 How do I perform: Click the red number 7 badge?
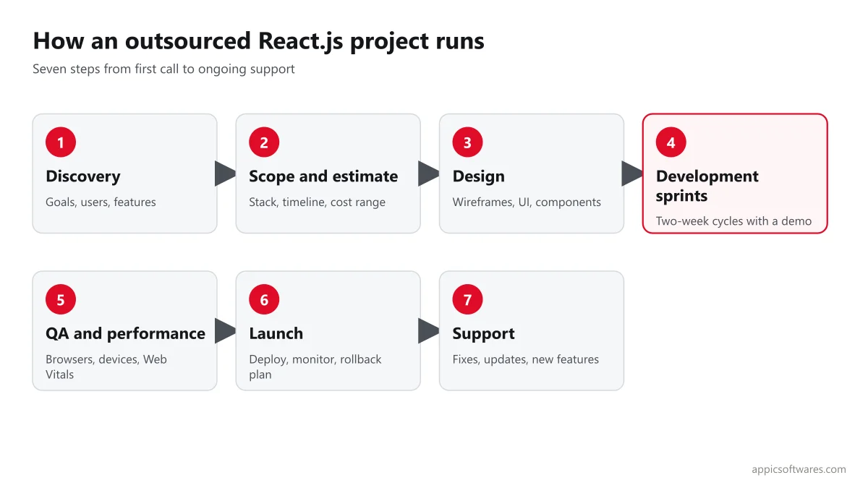click(467, 299)
